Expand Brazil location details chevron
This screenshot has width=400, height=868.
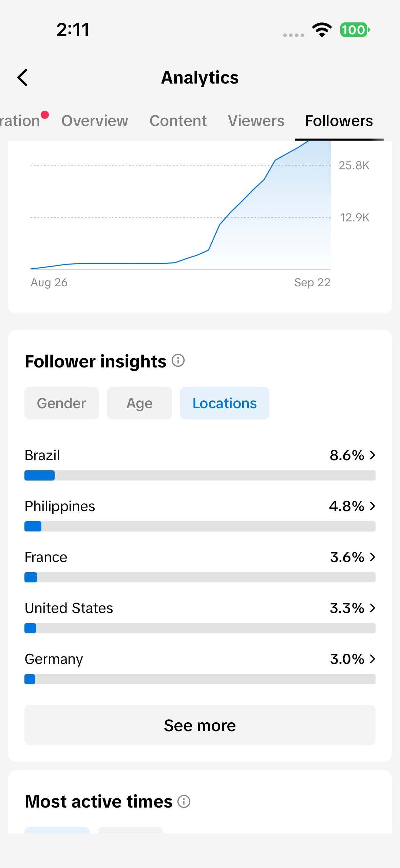(373, 455)
